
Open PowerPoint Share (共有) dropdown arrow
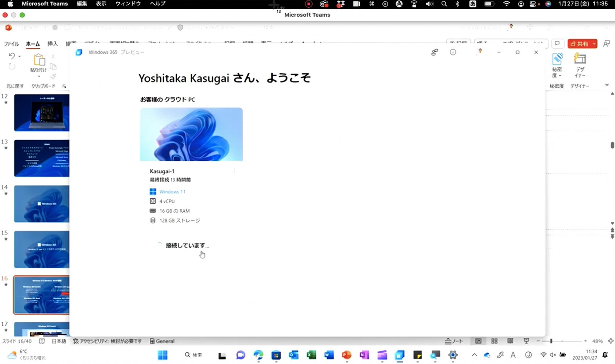(594, 44)
